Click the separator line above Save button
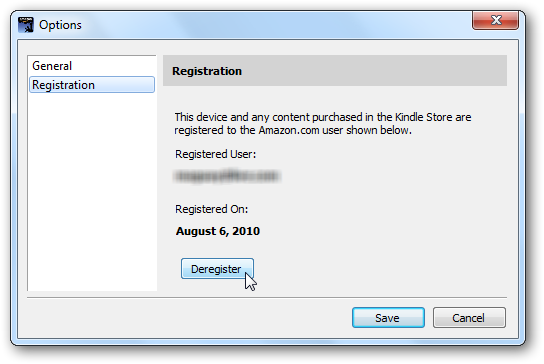544x364 pixels. (267, 298)
